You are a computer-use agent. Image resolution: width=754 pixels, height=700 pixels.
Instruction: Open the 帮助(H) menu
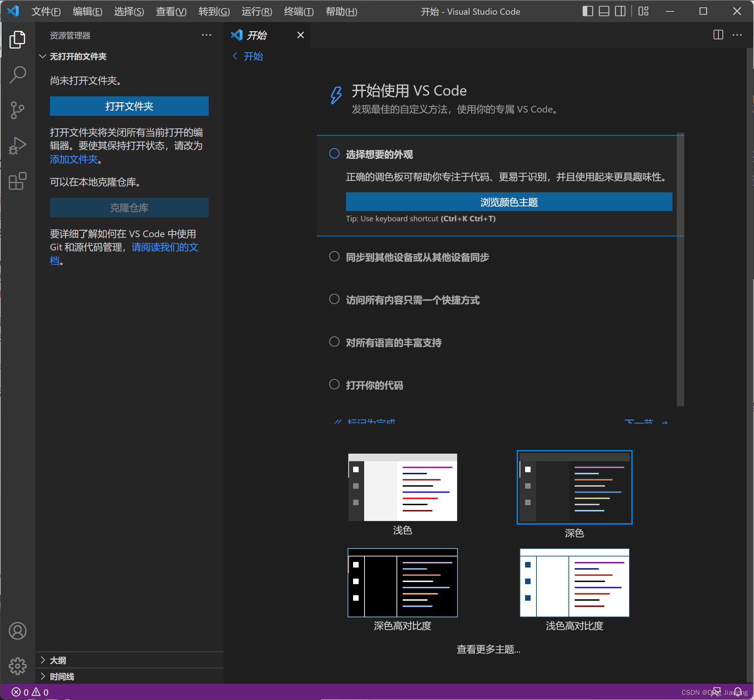click(341, 11)
